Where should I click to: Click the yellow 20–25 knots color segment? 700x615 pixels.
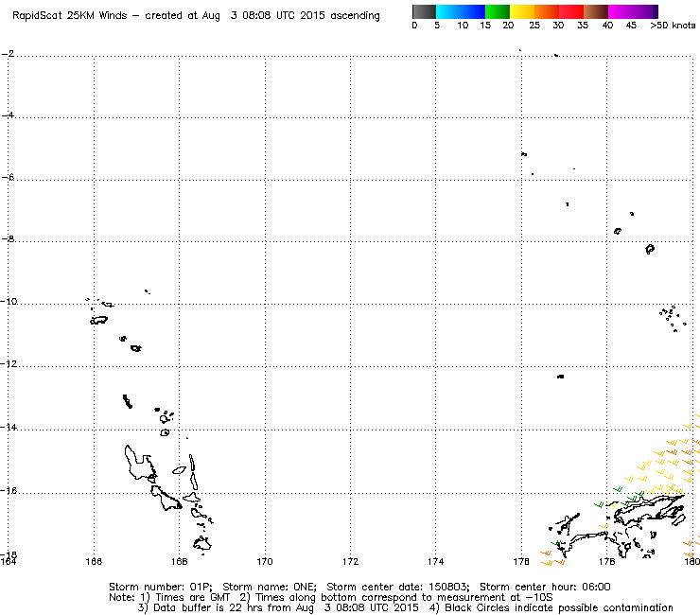point(522,11)
